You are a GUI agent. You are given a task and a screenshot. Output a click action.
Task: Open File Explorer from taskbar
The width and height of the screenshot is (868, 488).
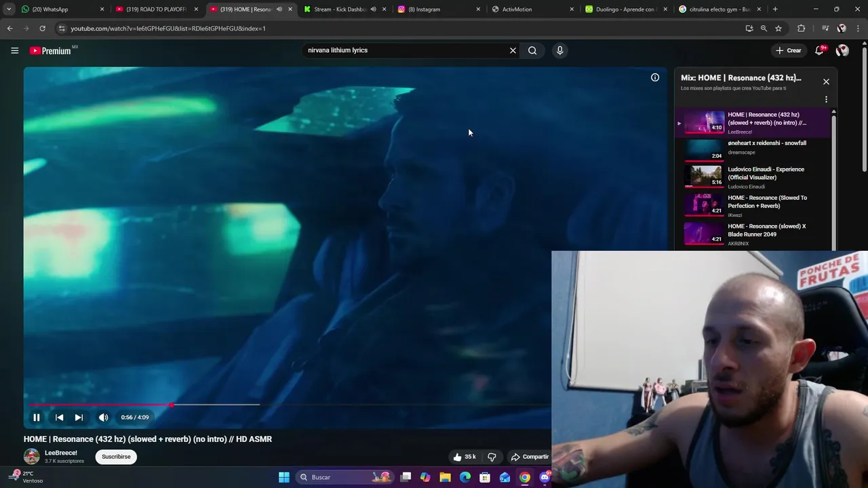coord(445,477)
